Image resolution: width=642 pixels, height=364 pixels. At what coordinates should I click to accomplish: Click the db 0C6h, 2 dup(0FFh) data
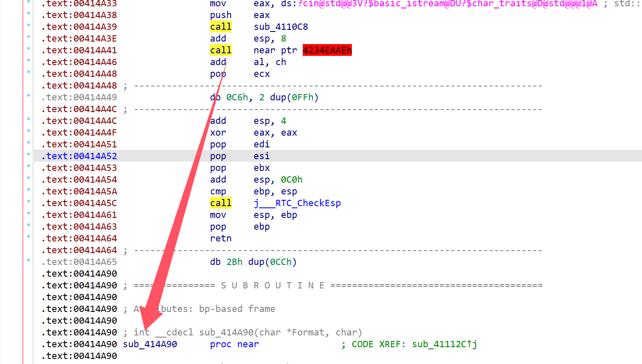pos(265,97)
